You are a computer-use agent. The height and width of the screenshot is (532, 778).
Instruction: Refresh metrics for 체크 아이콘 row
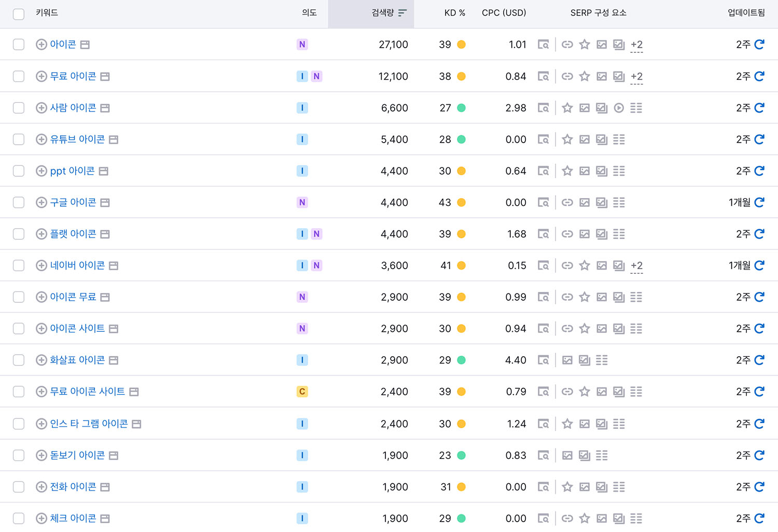click(x=759, y=518)
